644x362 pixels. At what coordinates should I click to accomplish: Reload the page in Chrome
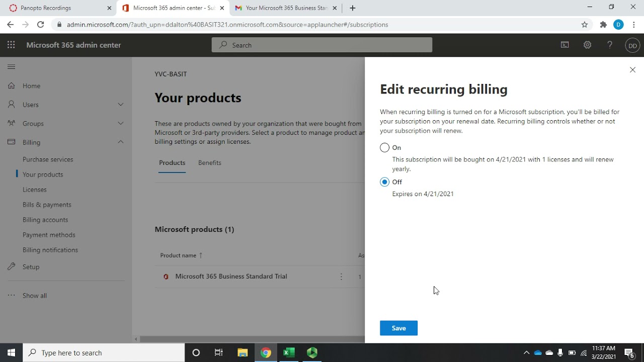click(x=41, y=24)
